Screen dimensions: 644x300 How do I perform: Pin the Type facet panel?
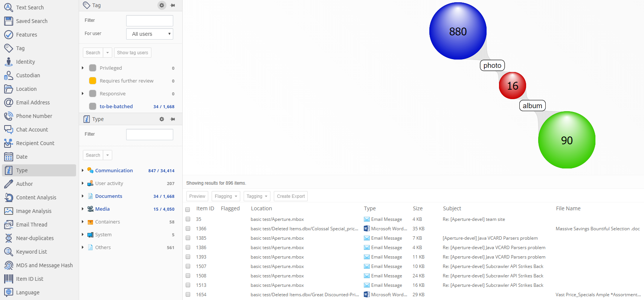[x=173, y=119]
